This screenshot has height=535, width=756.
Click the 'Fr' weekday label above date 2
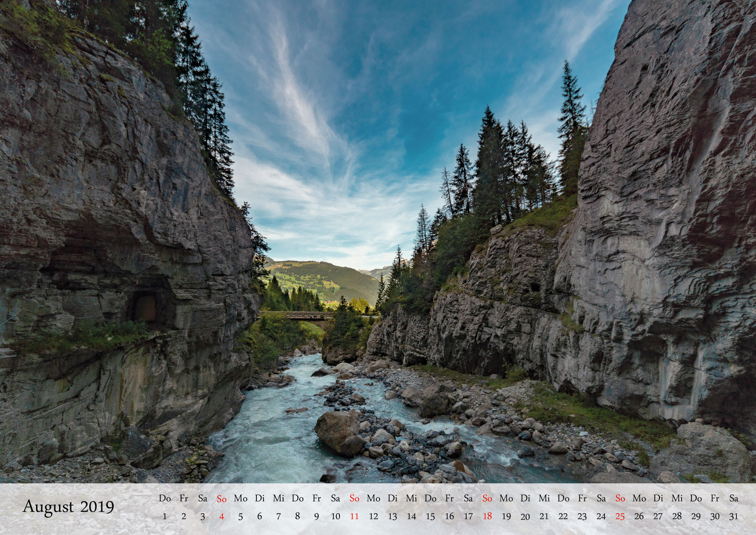[183, 498]
